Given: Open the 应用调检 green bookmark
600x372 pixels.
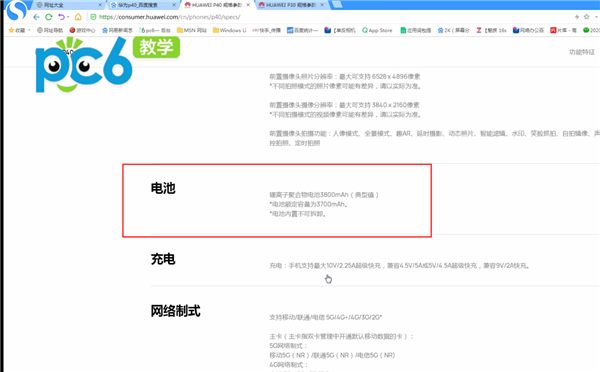Looking at the screenshot, I should [x=416, y=30].
